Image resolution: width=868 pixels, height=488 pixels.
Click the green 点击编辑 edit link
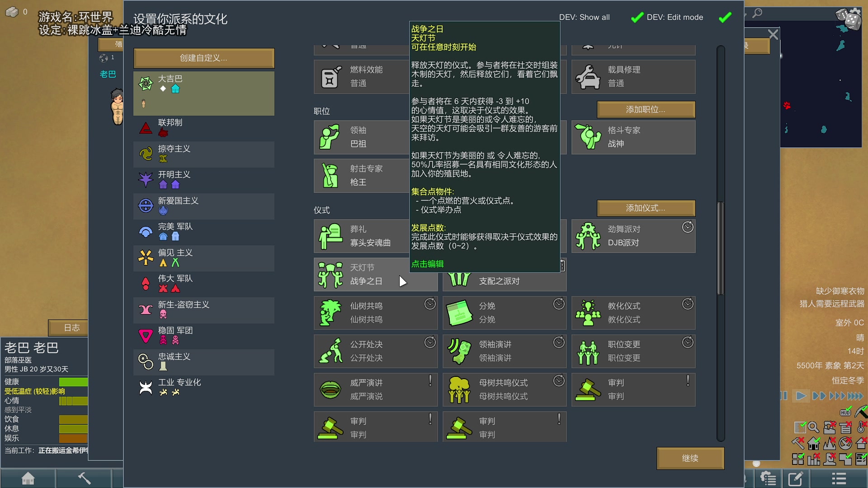(x=427, y=263)
